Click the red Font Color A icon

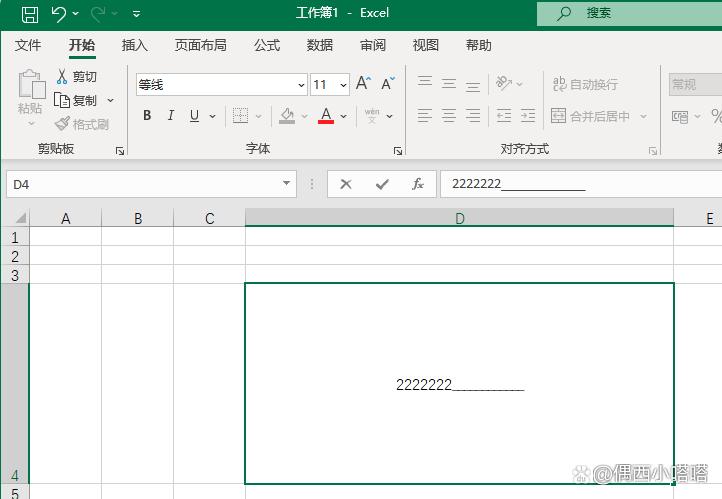pyautogui.click(x=326, y=116)
